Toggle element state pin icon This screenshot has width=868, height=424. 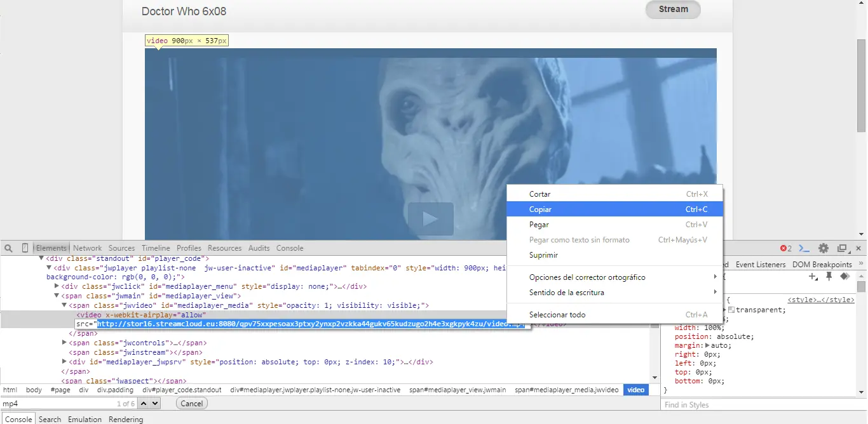coord(829,276)
